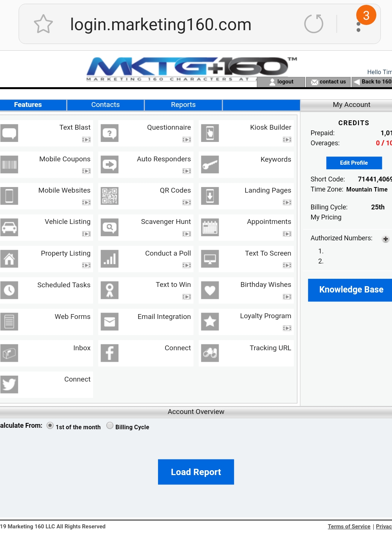
Task: Click the contact us button
Action: pos(329,82)
